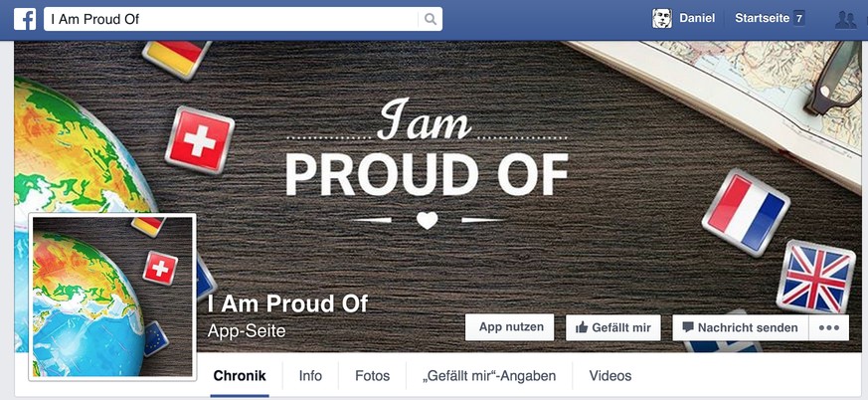Focus the search field containing I Am Proud Of

tap(231, 19)
